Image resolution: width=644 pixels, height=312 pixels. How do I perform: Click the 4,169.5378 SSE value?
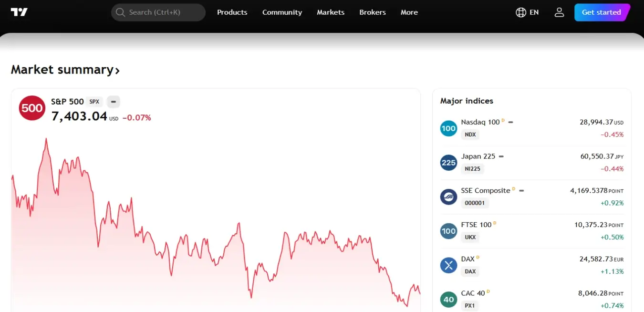pyautogui.click(x=589, y=191)
